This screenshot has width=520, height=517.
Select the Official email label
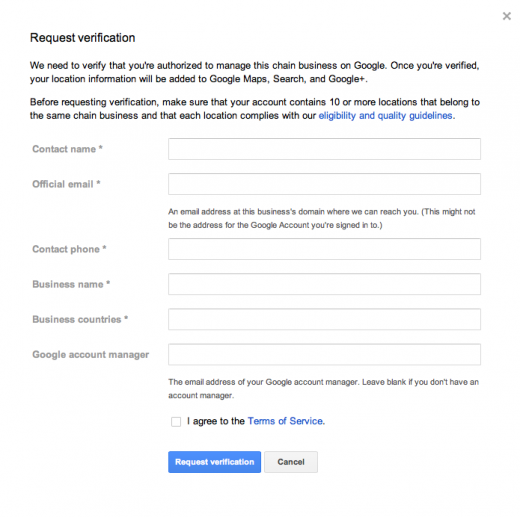pyautogui.click(x=66, y=184)
